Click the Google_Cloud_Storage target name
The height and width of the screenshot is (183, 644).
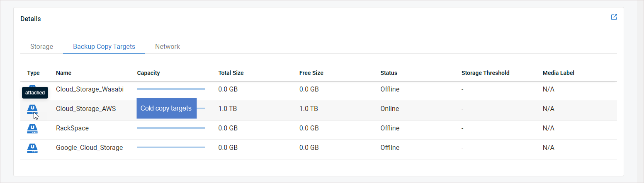coord(89,147)
